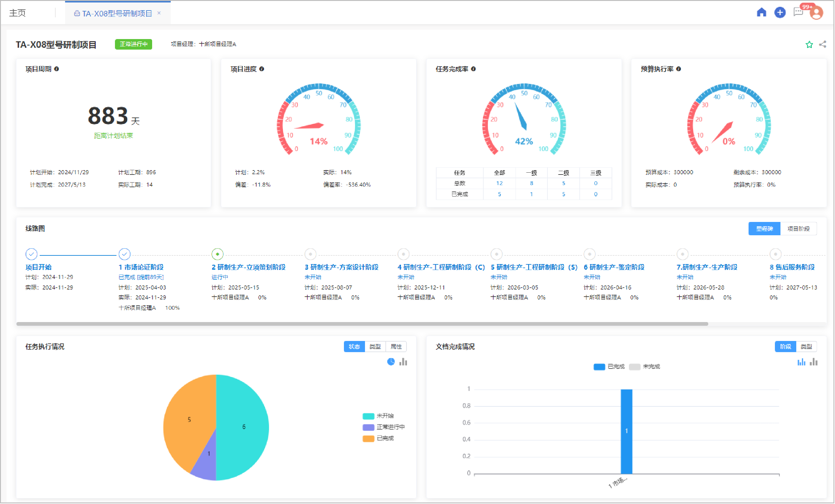The width and height of the screenshot is (835, 504).
Task: Open total tasks count 12 link
Action: point(499,183)
